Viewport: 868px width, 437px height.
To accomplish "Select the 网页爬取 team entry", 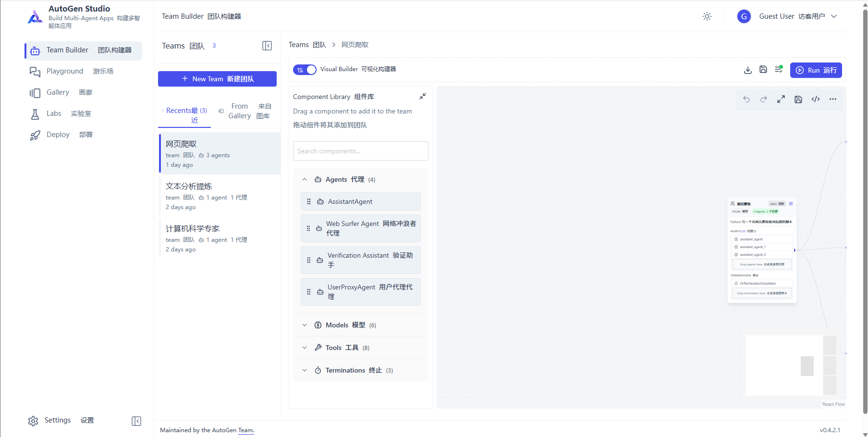I will (x=220, y=153).
